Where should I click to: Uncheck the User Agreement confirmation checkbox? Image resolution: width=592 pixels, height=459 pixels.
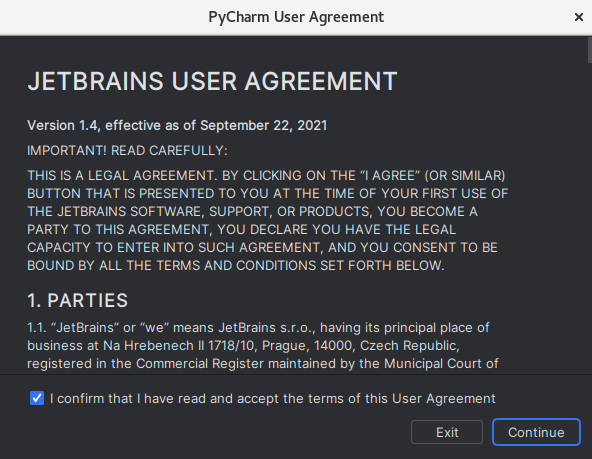click(37, 398)
